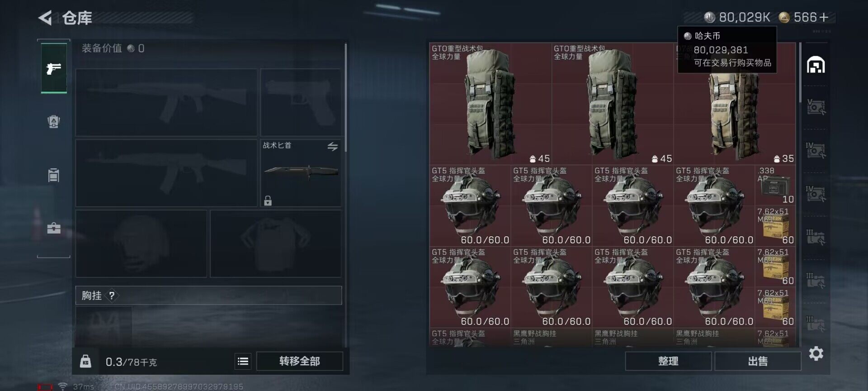Viewport: 868px width, 391px height.
Task: Open the briefcase safe-box sidebar tab
Action: pyautogui.click(x=54, y=228)
